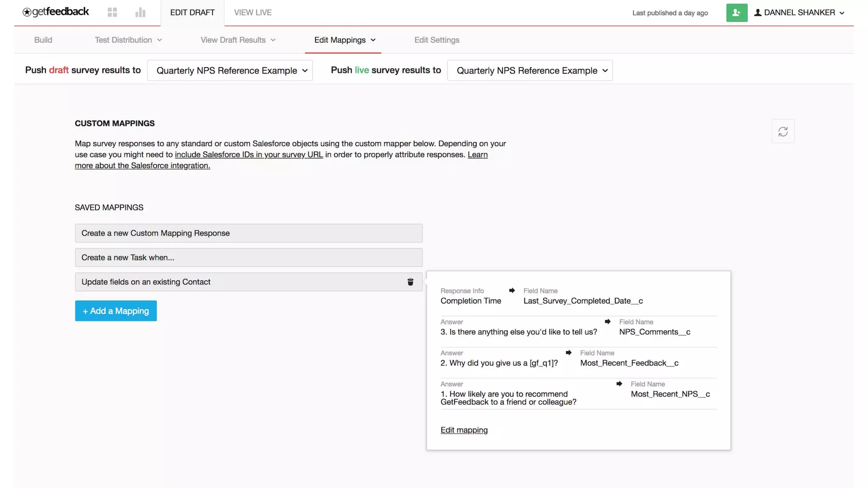Screen dimensions: 868x488
Task: Go to the Build tab
Action: [43, 40]
